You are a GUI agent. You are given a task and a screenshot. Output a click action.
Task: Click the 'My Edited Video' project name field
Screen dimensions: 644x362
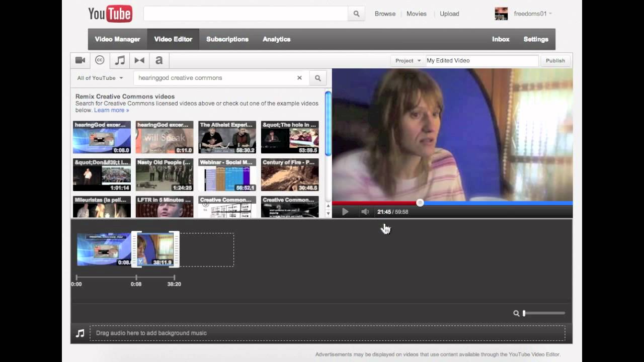pyautogui.click(x=481, y=60)
